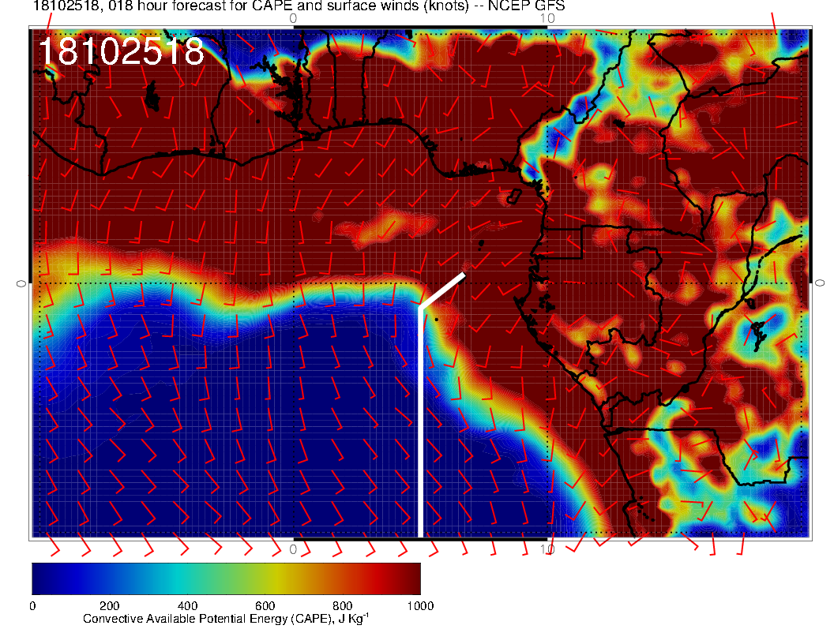Click the bottom axis longitude label 10
Viewport: 834px width, 644px height.
click(547, 549)
